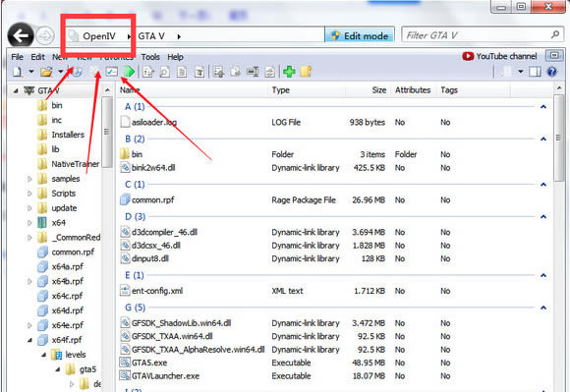Viewport: 570px width, 392px height.
Task: Select bink2w64.dll in file list
Action: [x=153, y=168]
